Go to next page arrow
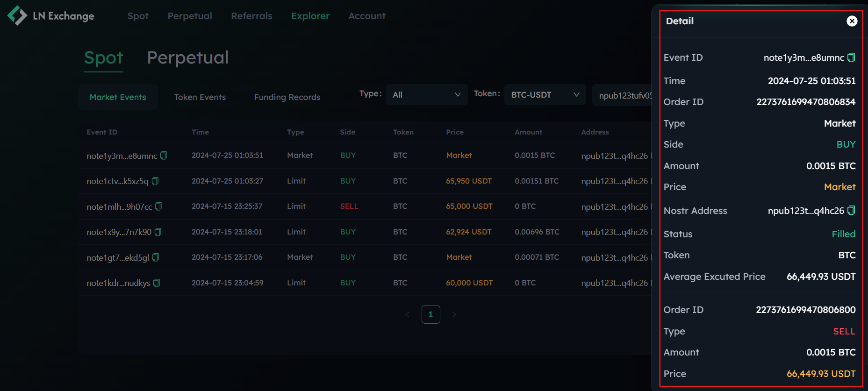 click(454, 315)
